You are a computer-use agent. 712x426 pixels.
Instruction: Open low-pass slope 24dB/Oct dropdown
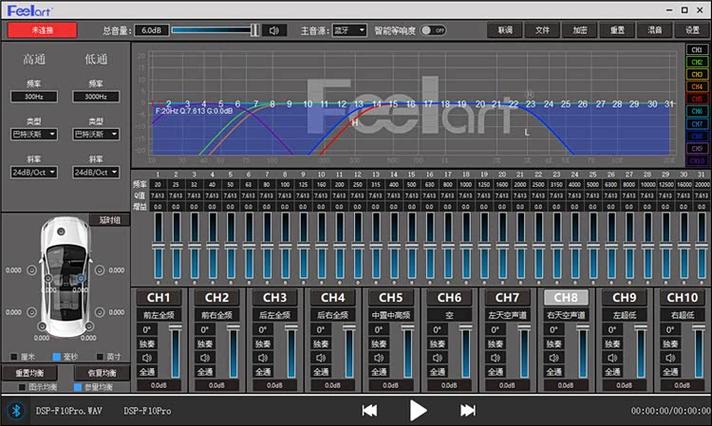tap(96, 173)
